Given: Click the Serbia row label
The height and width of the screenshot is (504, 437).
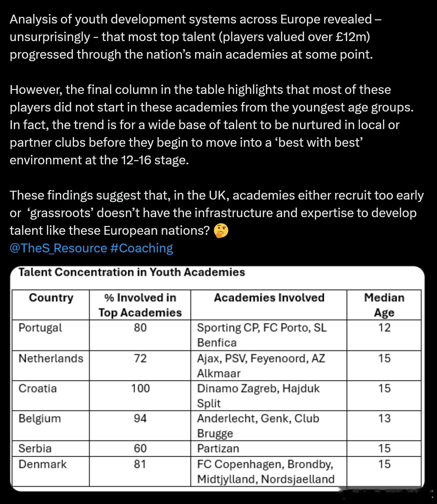Looking at the screenshot, I should (x=35, y=448).
